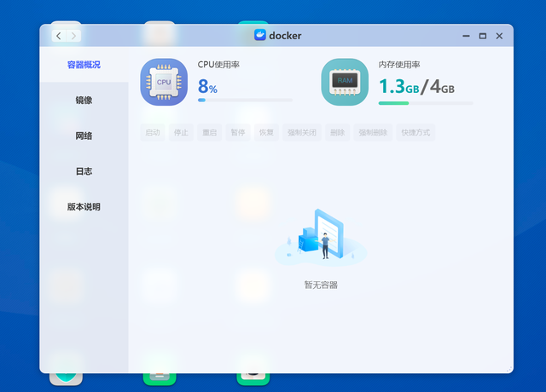
Task: Switch to the 镜像 tab
Action: (84, 101)
